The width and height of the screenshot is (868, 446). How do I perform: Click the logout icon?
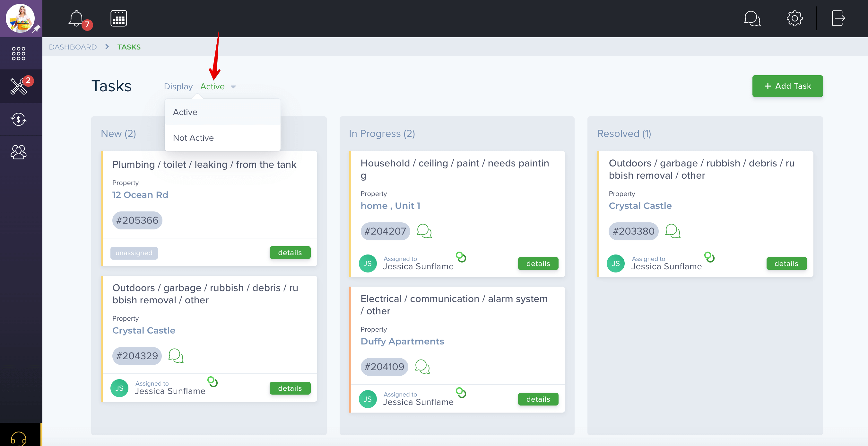pyautogui.click(x=838, y=18)
